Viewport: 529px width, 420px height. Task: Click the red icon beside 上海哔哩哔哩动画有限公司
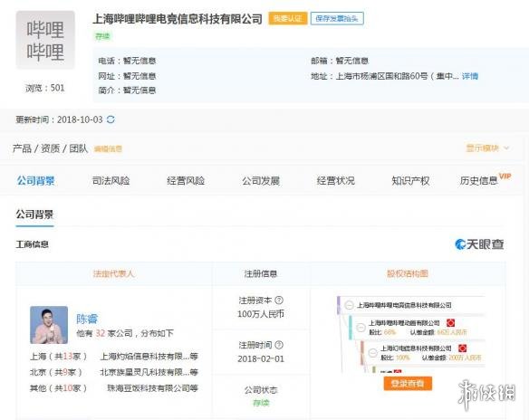(450, 323)
